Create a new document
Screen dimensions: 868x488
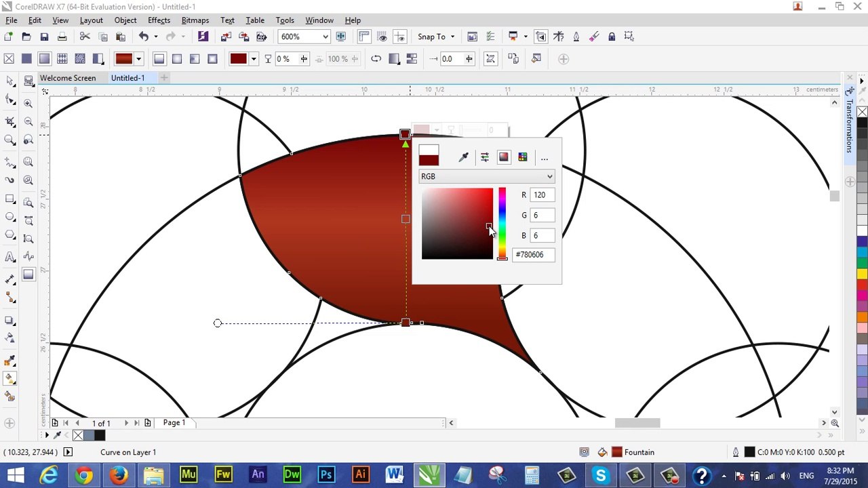(9, 37)
